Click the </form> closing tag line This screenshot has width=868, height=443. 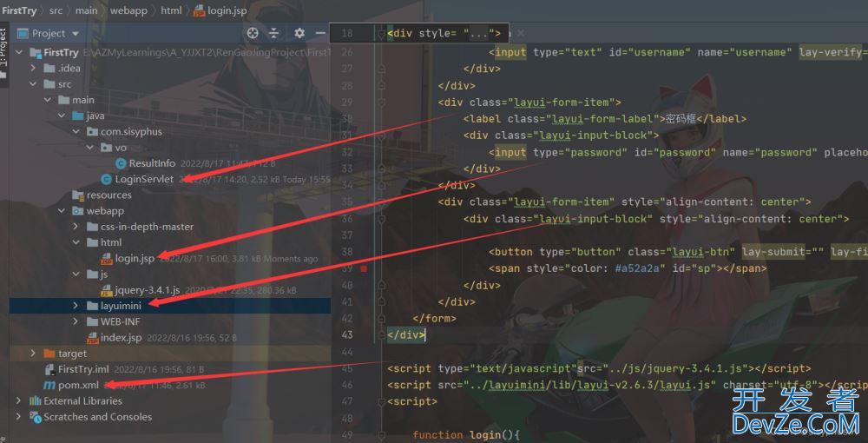435,319
